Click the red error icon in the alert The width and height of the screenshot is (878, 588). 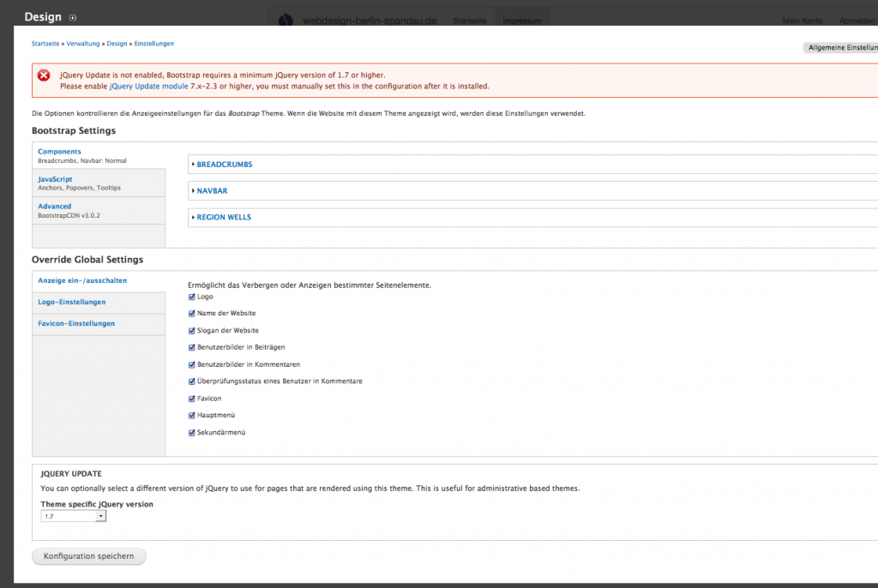(44, 75)
